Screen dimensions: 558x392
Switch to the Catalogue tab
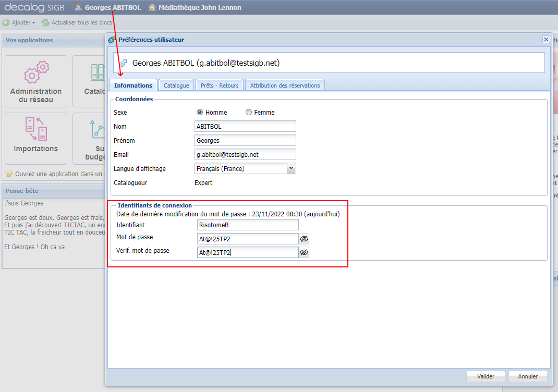point(176,85)
